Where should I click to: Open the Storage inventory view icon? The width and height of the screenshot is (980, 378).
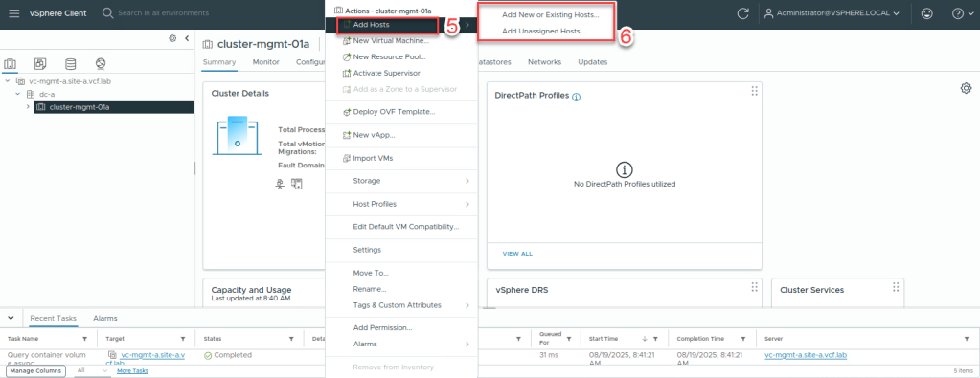71,64
